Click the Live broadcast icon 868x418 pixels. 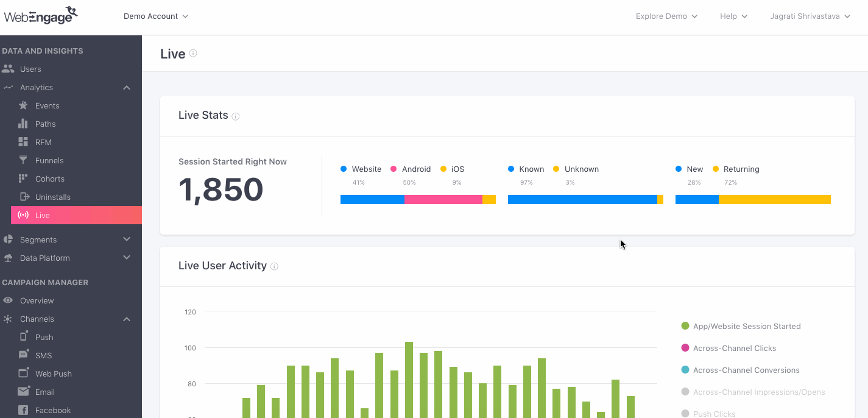pyautogui.click(x=24, y=215)
